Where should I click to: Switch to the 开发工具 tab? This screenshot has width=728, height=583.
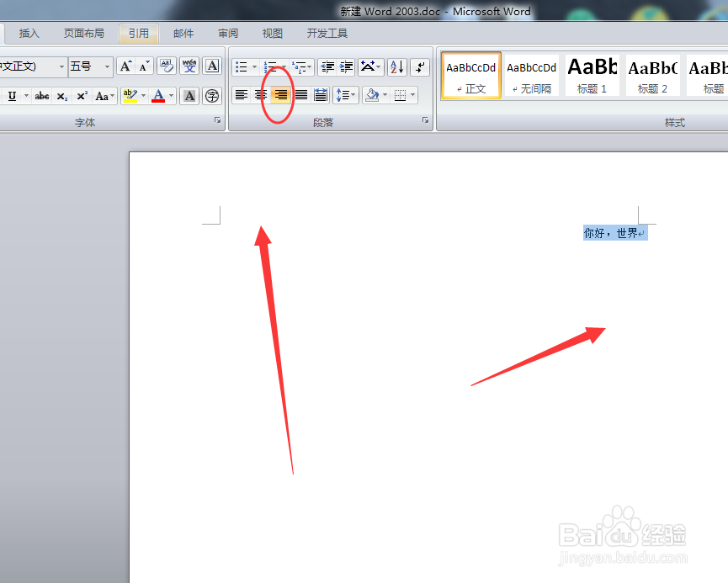pyautogui.click(x=327, y=34)
